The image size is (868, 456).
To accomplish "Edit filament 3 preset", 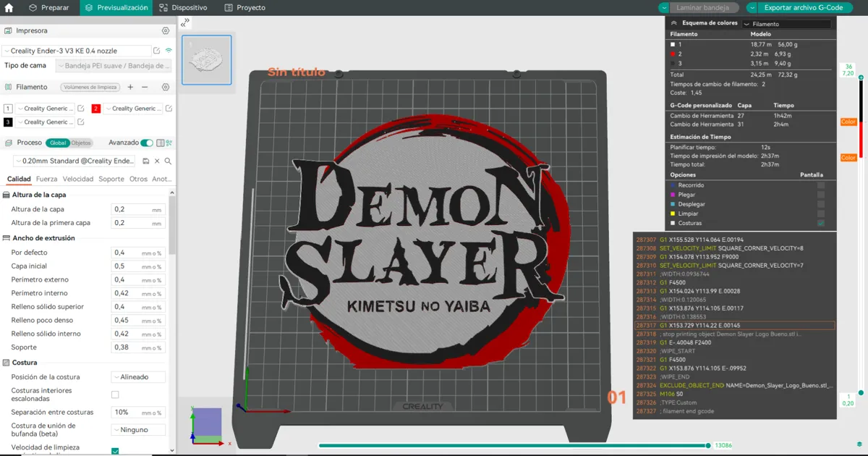I will pyautogui.click(x=81, y=122).
